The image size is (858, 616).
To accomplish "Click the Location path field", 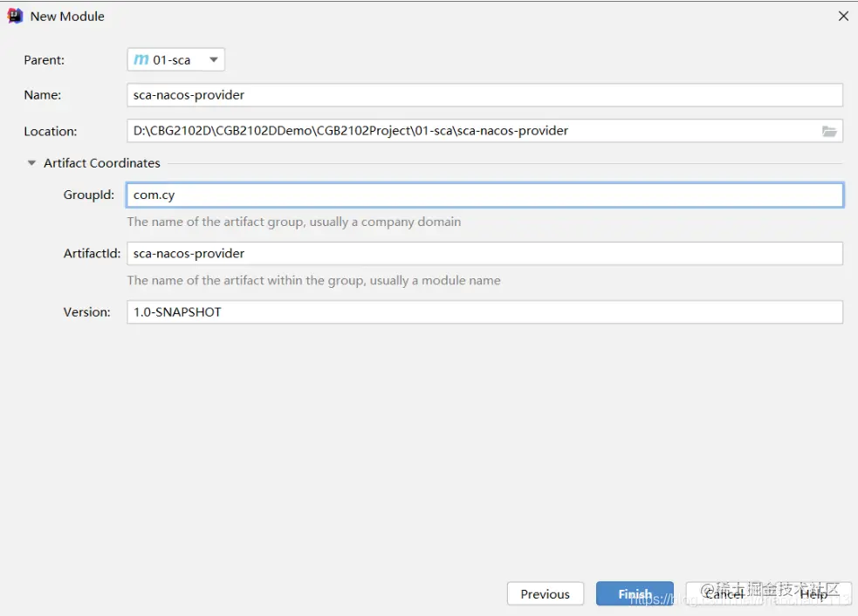I will [484, 131].
